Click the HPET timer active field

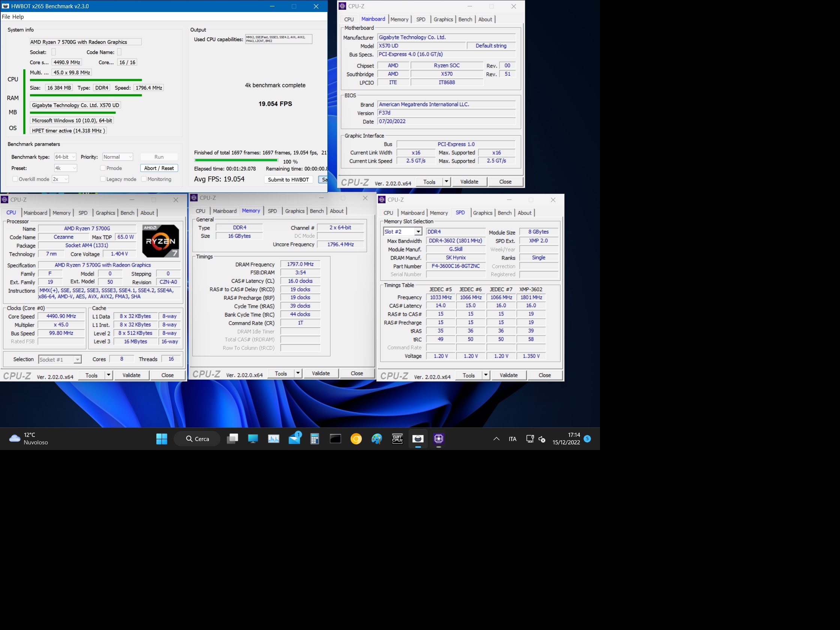68,130
